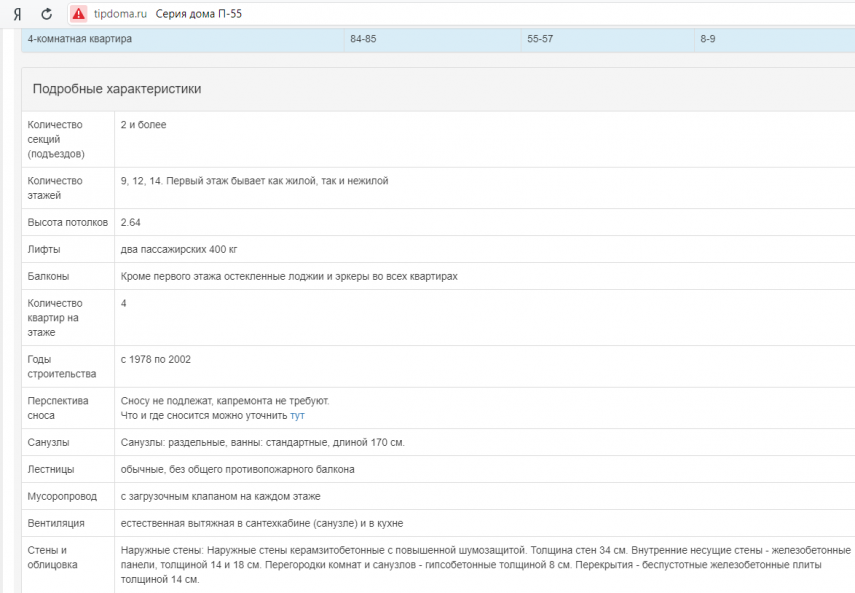Image resolution: width=855 pixels, height=593 pixels.
Task: Select the "4-комнатная квартира" table row
Action: point(80,38)
